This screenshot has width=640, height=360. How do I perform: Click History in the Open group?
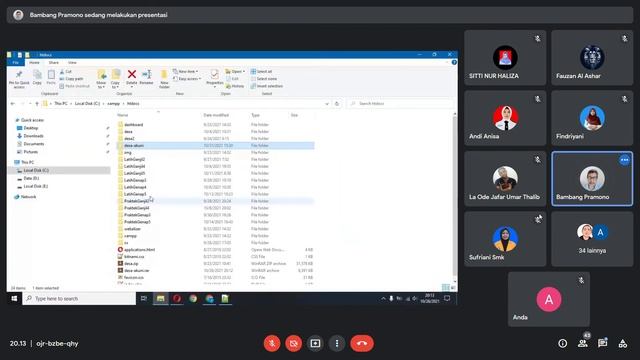236,86
